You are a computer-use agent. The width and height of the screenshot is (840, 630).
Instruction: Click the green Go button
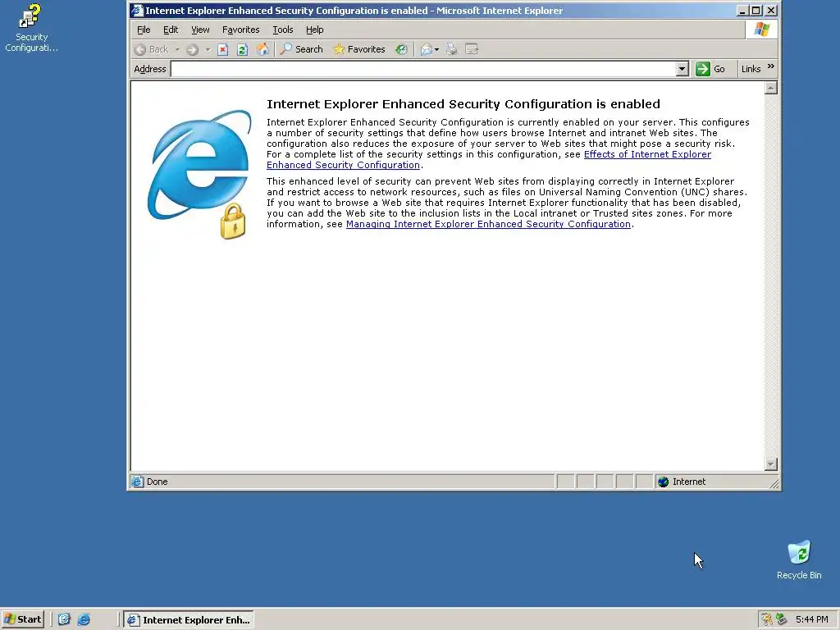tap(710, 69)
